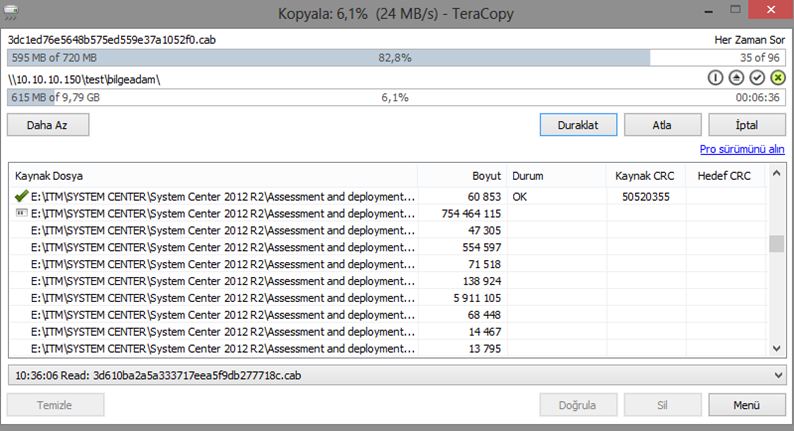Click the file list scroll-down arrow
The image size is (794, 431).
[776, 348]
